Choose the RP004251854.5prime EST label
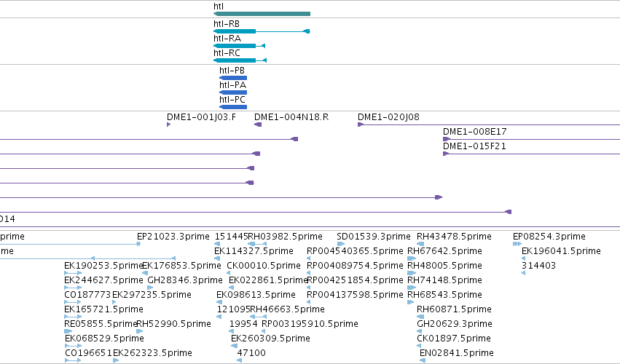The height and width of the screenshot is (364, 620). (x=355, y=280)
